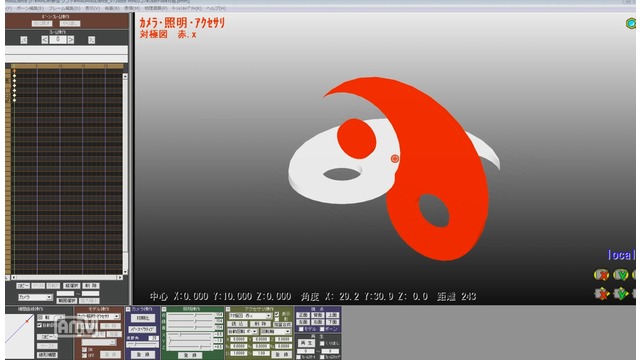Viewport: 640px width, 360px height.
Task: Click the accessory Si scale field
Action: (240, 354)
